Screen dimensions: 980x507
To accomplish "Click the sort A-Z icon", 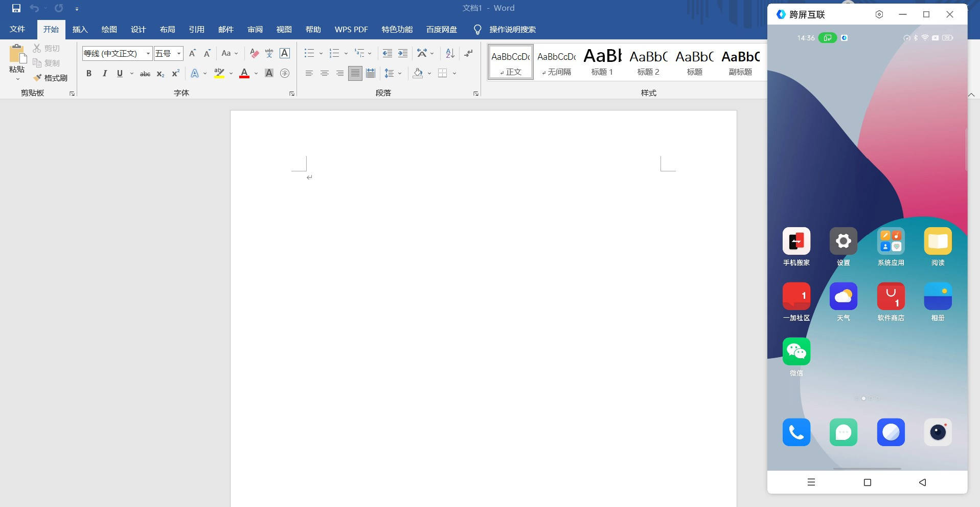I will [x=450, y=53].
